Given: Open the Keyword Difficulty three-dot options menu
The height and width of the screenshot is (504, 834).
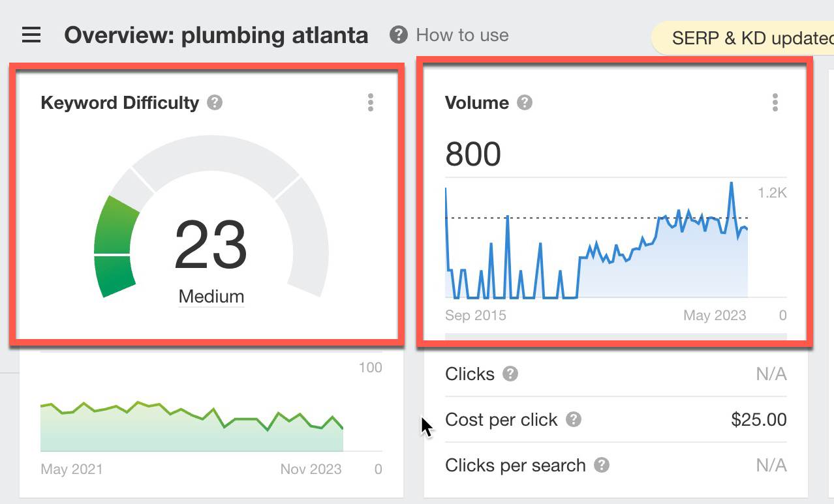Looking at the screenshot, I should (x=371, y=103).
